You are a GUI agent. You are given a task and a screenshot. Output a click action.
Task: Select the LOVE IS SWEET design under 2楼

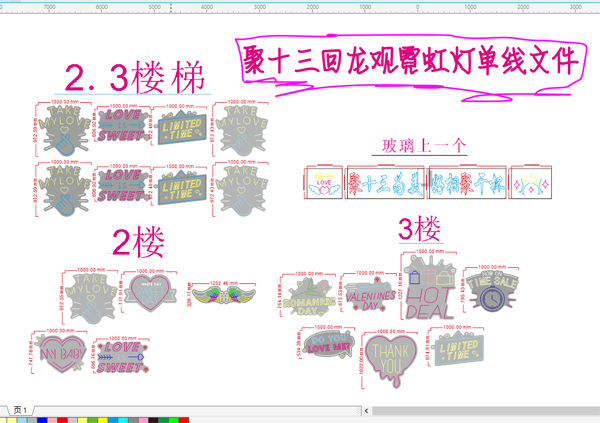(x=122, y=357)
